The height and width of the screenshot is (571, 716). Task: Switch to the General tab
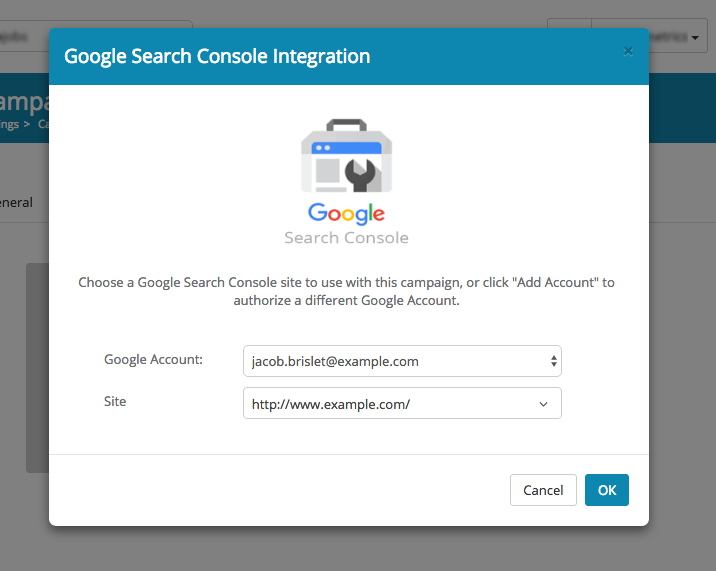(16, 202)
